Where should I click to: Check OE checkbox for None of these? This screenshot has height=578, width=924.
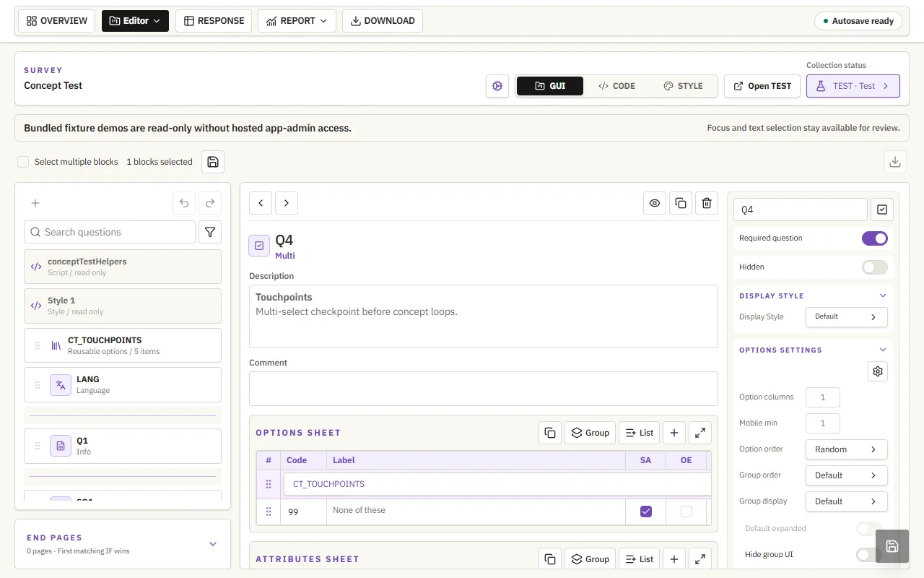(x=687, y=512)
